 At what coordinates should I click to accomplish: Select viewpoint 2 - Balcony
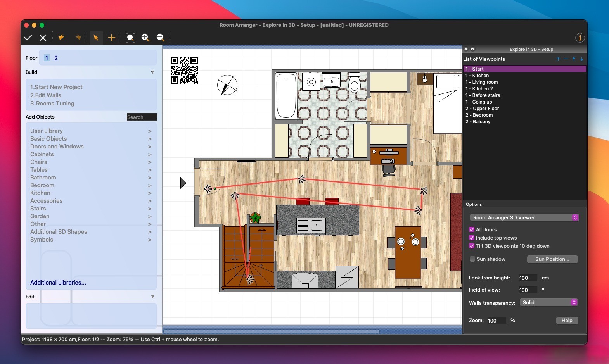click(x=525, y=122)
